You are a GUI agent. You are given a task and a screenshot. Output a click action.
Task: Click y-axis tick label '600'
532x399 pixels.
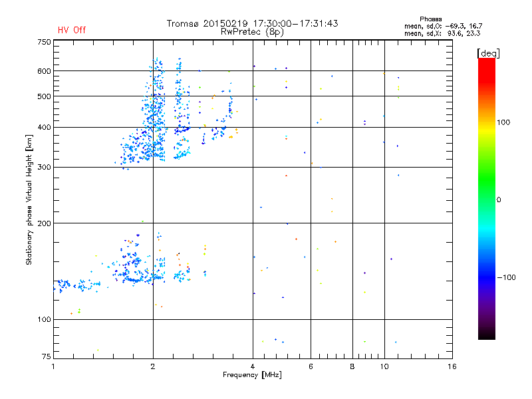(x=44, y=71)
